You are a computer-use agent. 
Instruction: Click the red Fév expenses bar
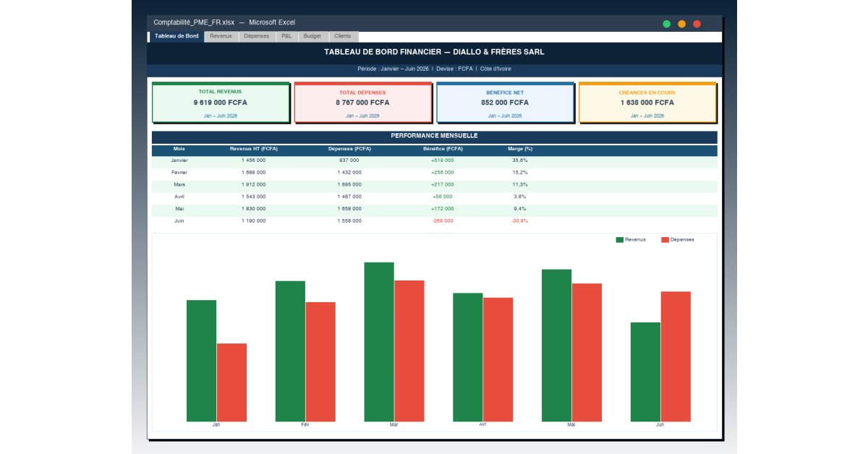[x=320, y=361]
